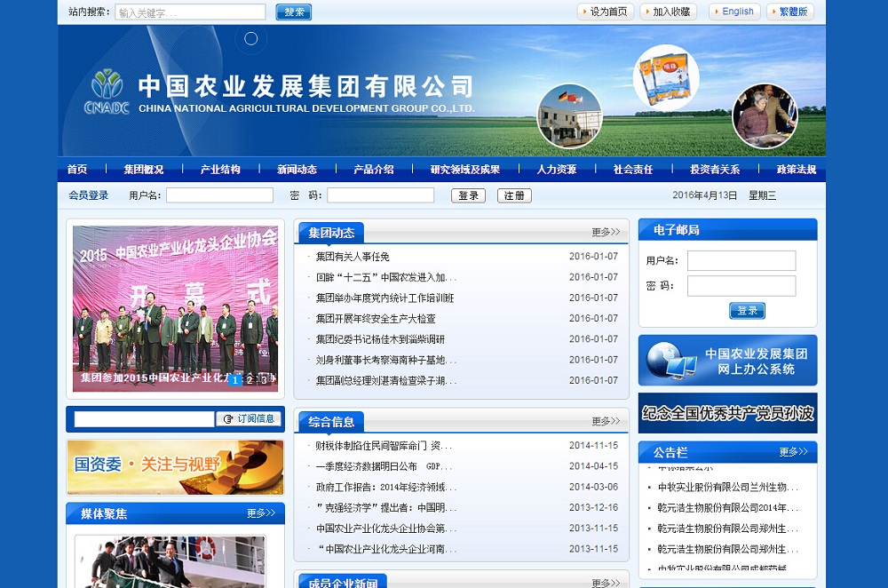This screenshot has width=888, height=588.
Task: Open news item 集团有关人事任免
Action: coord(353,257)
